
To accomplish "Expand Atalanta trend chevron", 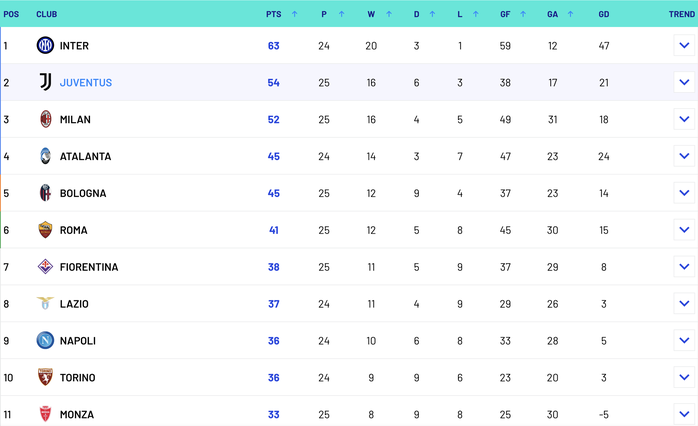I will point(684,156).
